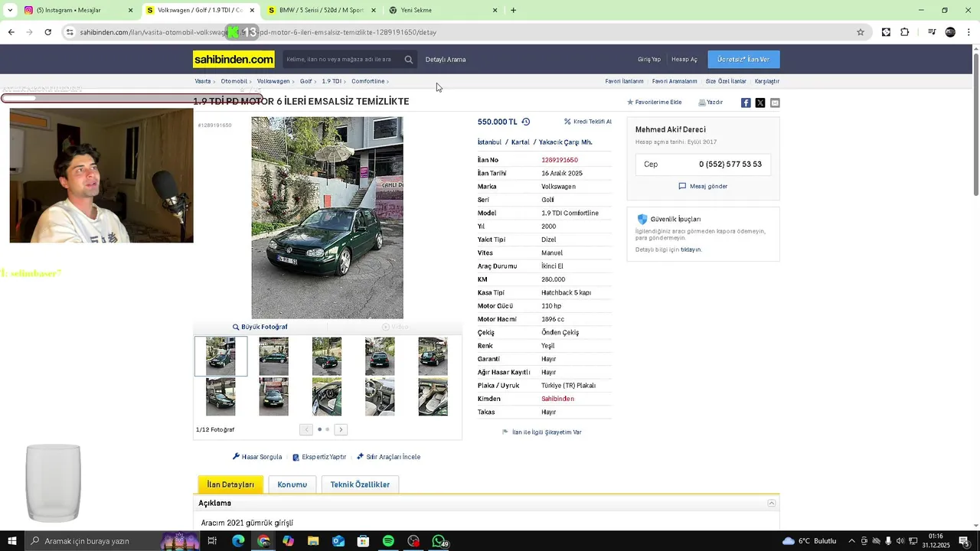Open Detaylı Arama link
Screen dimensions: 980x551
446,59
